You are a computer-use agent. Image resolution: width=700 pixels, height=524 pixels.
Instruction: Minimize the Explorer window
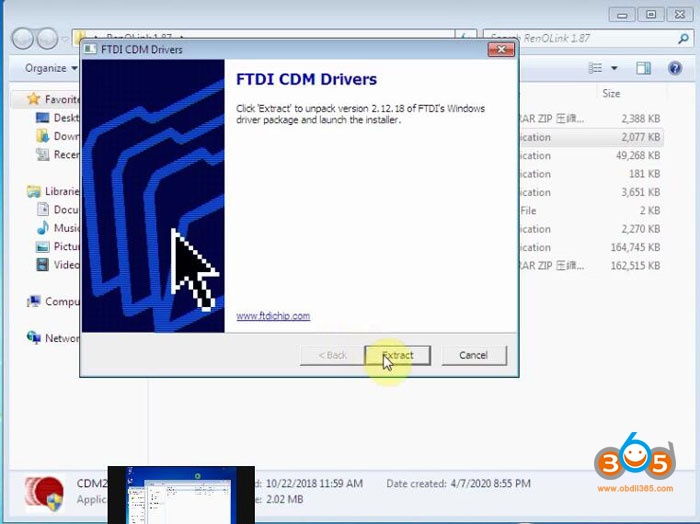coord(622,15)
